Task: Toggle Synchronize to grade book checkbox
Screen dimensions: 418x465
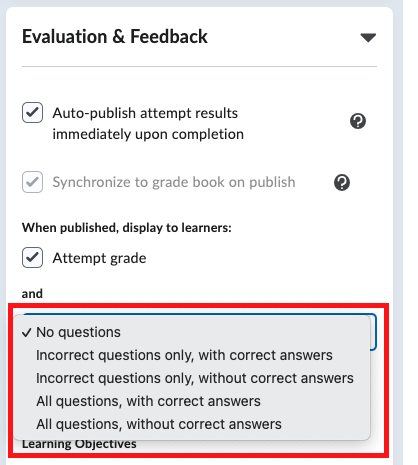Action: [32, 182]
